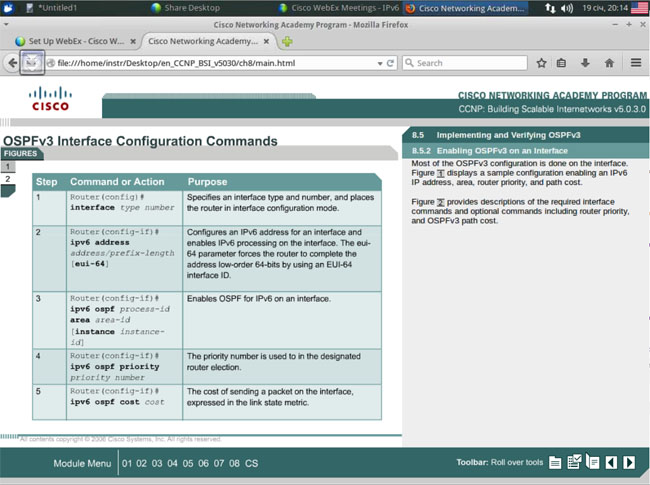Screen dimensions: 650x485
Task: Click the first document icon in course toolbar
Action: pyautogui.click(x=556, y=462)
